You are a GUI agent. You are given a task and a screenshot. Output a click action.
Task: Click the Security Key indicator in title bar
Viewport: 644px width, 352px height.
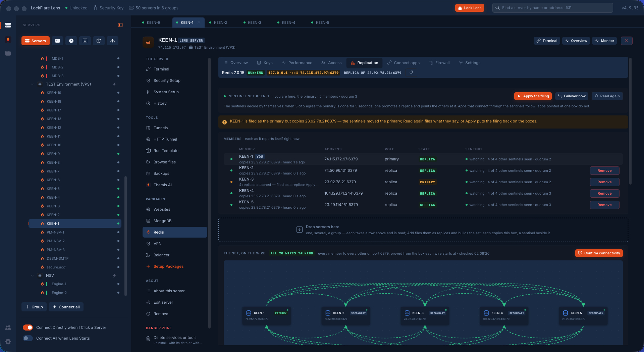pyautogui.click(x=108, y=8)
